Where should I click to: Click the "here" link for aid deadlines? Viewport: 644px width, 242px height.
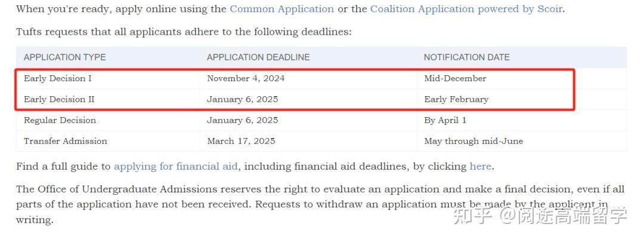[480, 166]
